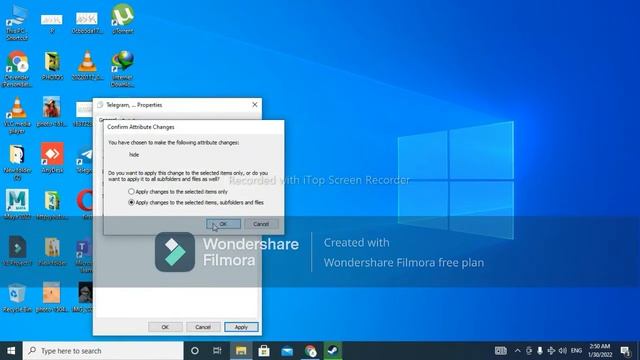
Task: Select the Microsoft Teams desktop shortcut
Action: [84, 256]
